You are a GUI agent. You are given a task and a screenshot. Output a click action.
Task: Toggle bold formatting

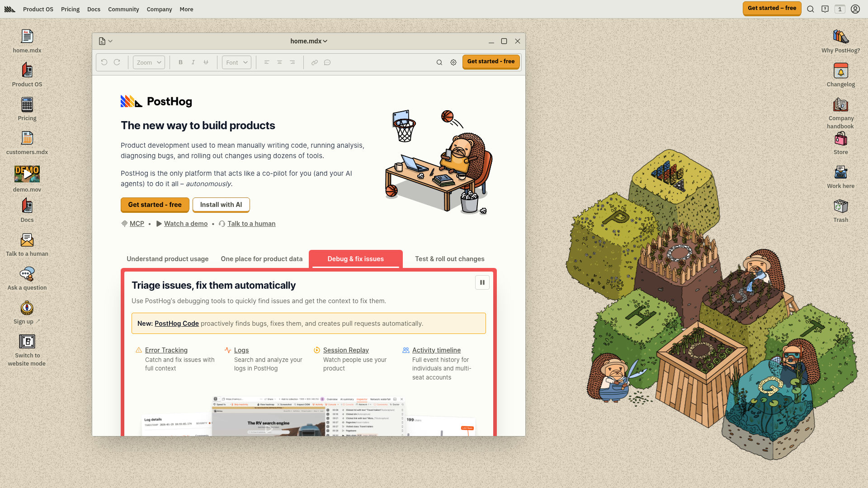(x=180, y=62)
